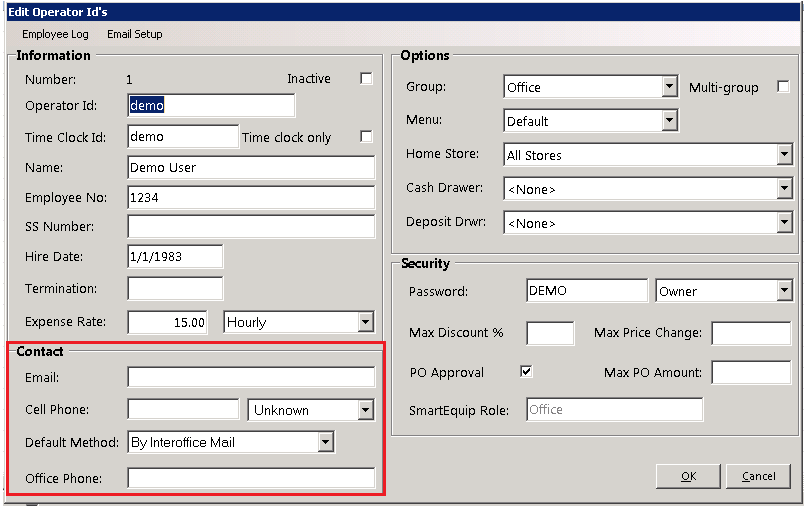Click the Cell Phone number field

[183, 409]
